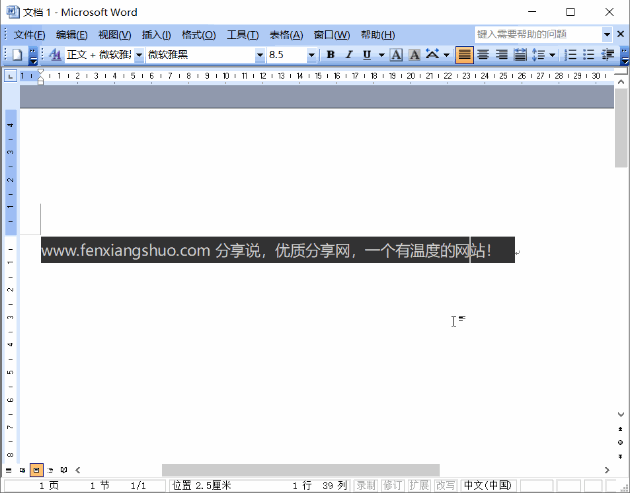
Task: Toggle Underline formatting
Action: (366, 55)
